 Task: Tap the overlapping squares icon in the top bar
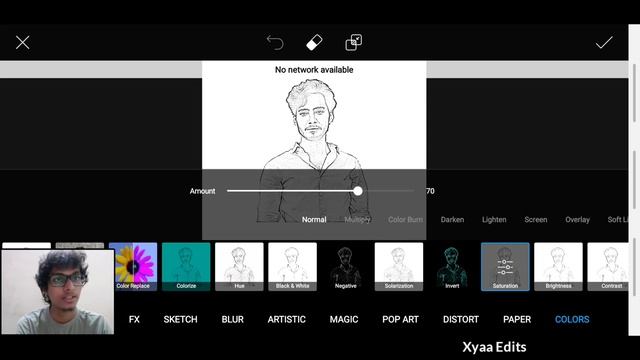pyautogui.click(x=353, y=42)
